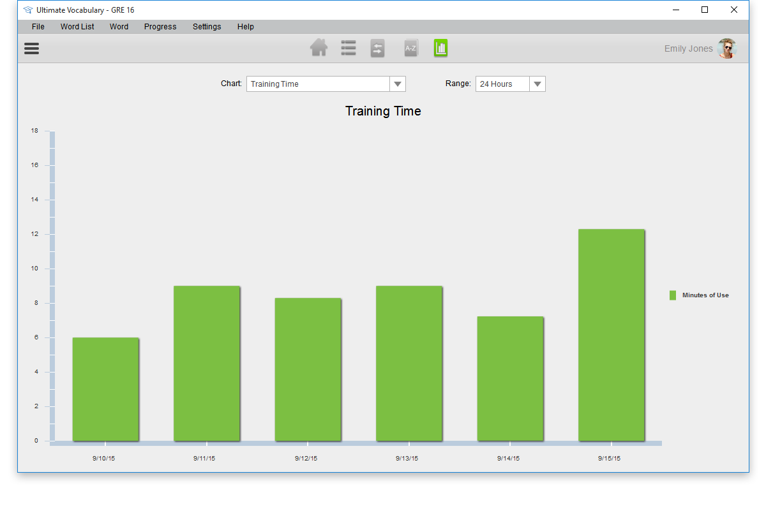This screenshot has width=766, height=532.
Task: Click the green Minutes of Use legend swatch
Action: pyautogui.click(x=673, y=295)
